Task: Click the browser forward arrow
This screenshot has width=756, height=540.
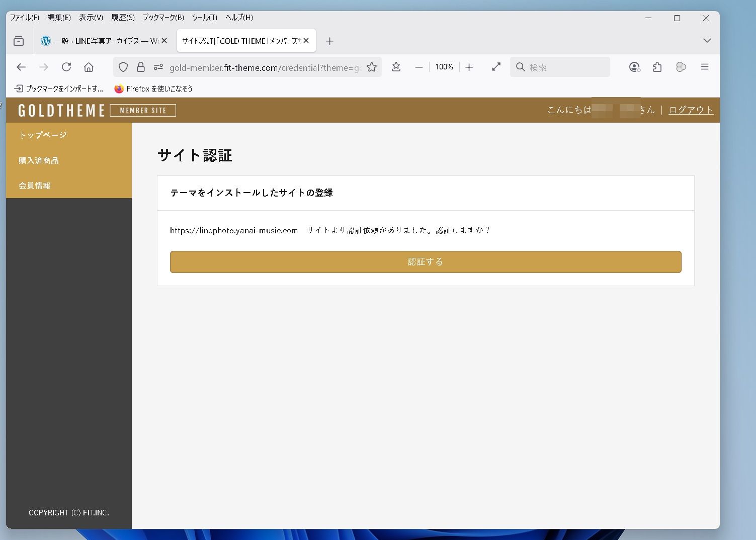Action: (x=44, y=67)
